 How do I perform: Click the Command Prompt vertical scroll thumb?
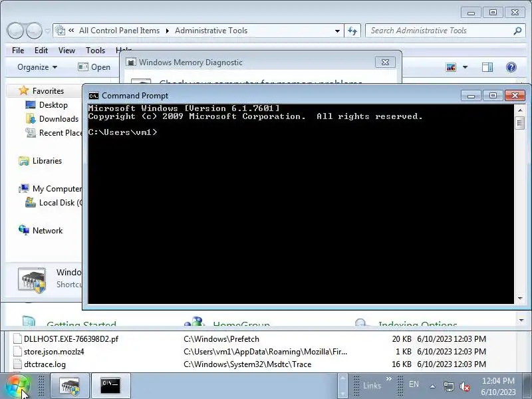point(520,122)
